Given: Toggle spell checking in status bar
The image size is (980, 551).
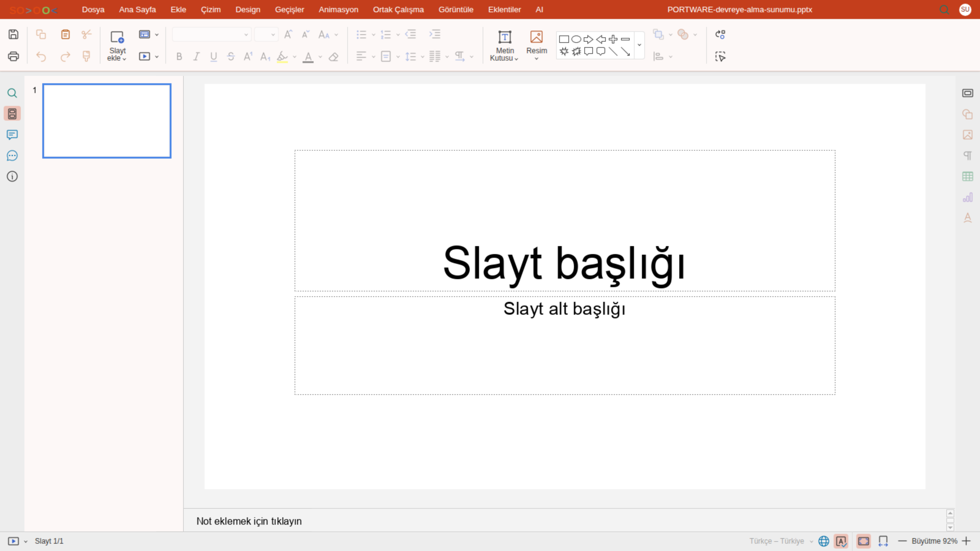Looking at the screenshot, I should pyautogui.click(x=841, y=541).
